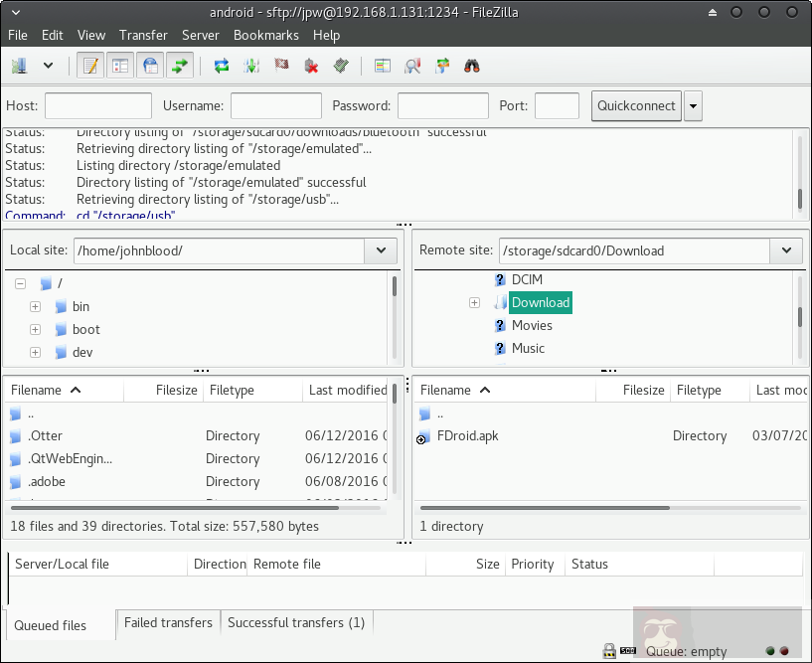Screen dimensions: 812x663
Task: Click the binoculars file search icon
Action: tap(472, 66)
